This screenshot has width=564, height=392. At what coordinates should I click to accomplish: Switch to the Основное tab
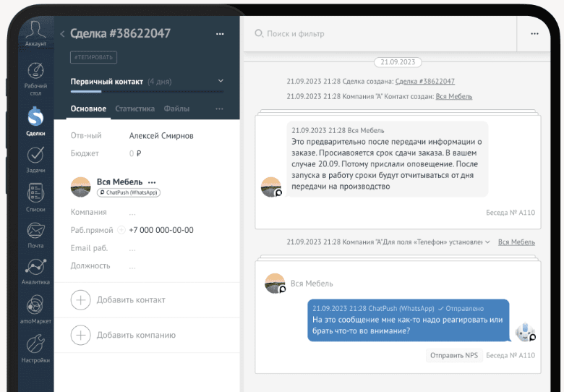[x=88, y=108]
